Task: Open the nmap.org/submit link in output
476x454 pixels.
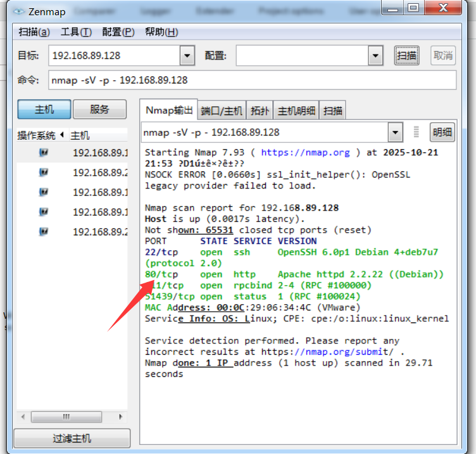Action: [327, 352]
